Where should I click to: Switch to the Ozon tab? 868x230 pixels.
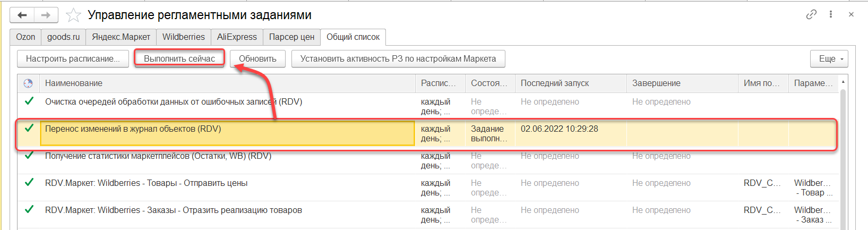[x=25, y=37]
